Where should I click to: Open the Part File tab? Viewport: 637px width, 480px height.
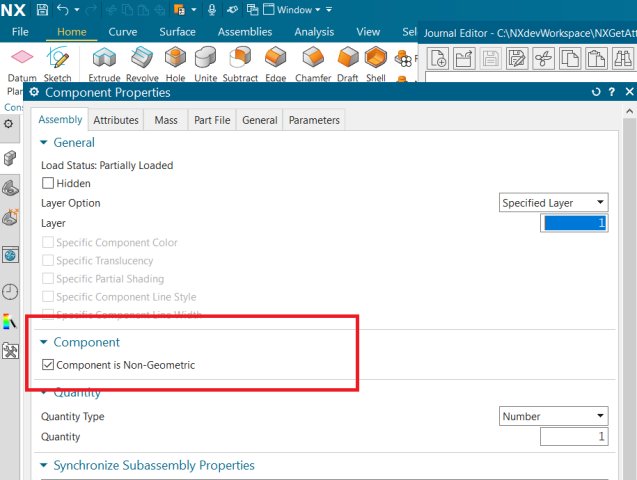(212, 120)
